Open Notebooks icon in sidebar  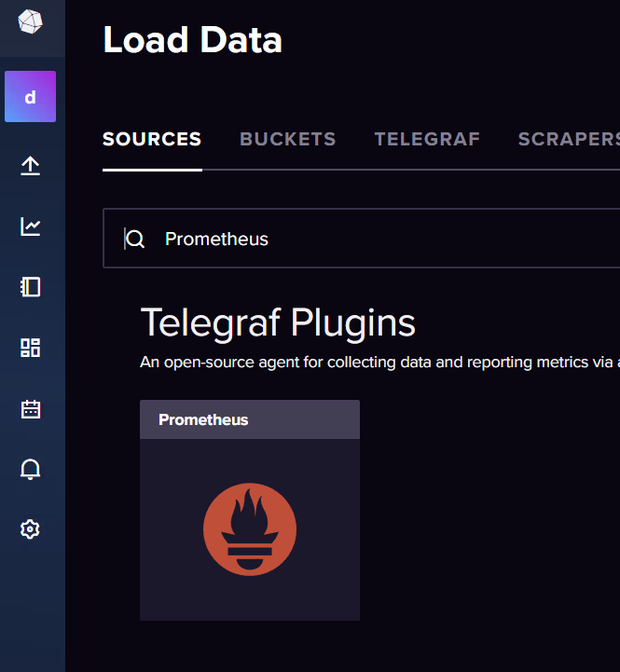tap(31, 287)
